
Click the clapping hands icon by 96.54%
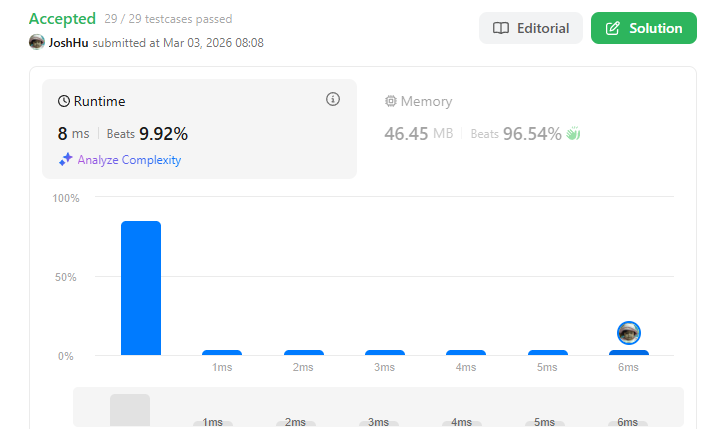pyautogui.click(x=573, y=133)
